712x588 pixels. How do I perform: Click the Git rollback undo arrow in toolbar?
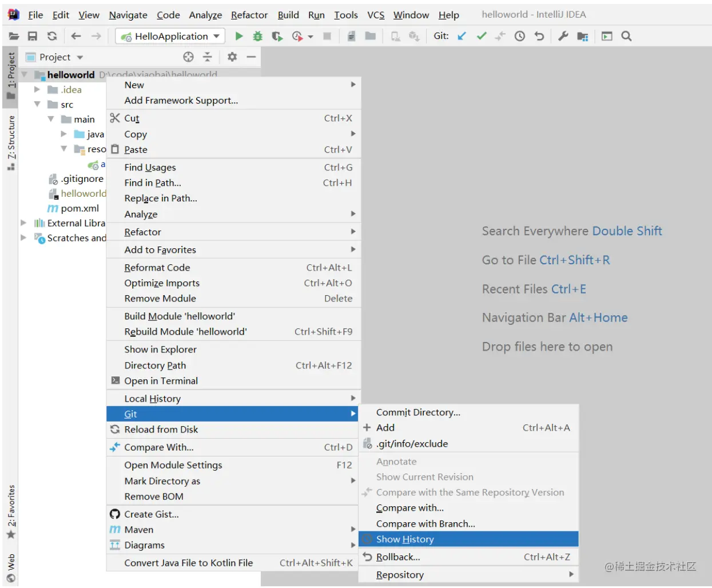tap(539, 36)
